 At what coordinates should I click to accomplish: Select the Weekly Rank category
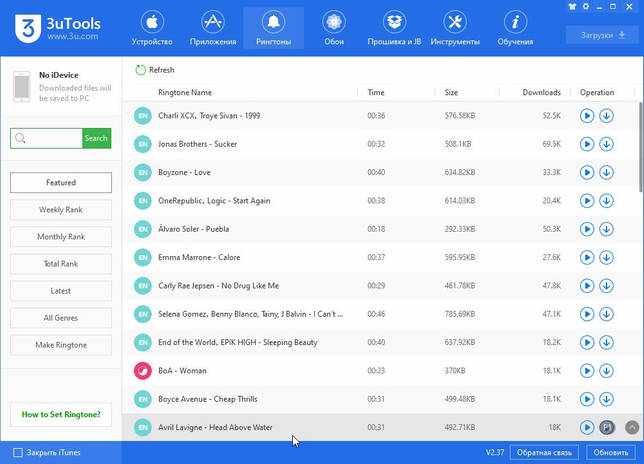pyautogui.click(x=61, y=209)
